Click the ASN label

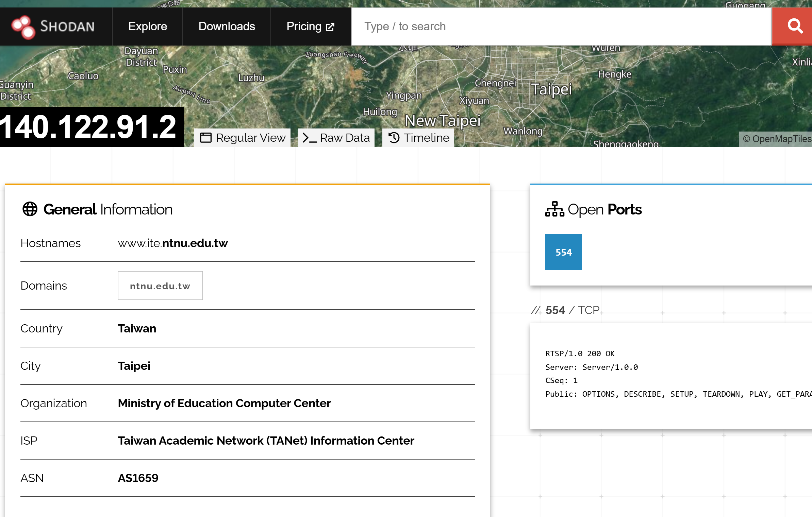[32, 478]
